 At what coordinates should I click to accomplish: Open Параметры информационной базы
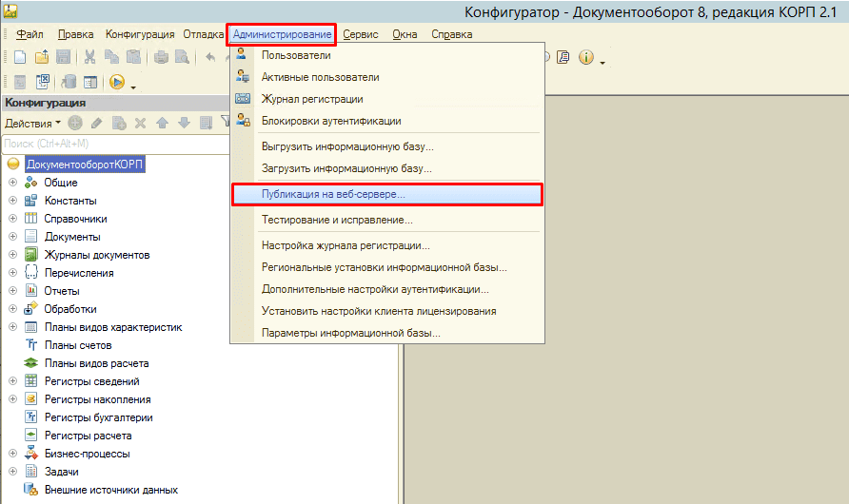click(x=387, y=333)
